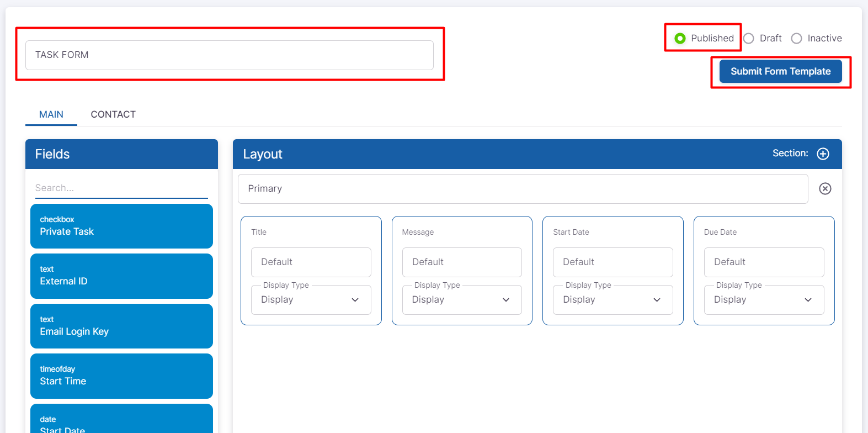Choose the Email Login Key field
Image resolution: width=868 pixels, height=433 pixels.
pyautogui.click(x=121, y=326)
